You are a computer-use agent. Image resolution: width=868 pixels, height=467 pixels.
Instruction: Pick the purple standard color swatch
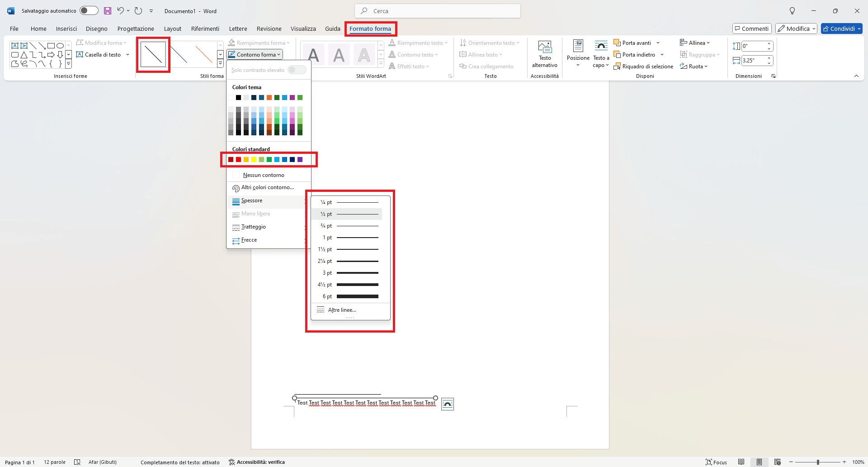(x=300, y=159)
